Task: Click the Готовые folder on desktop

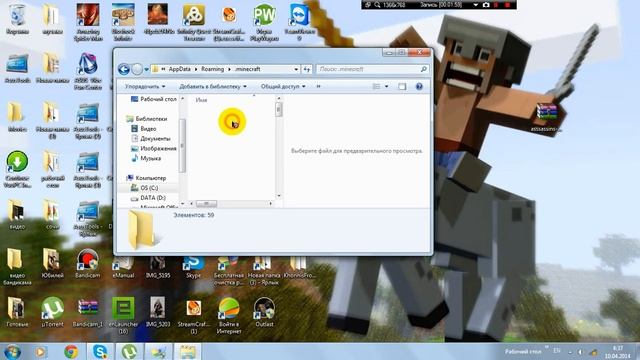Action: tap(17, 312)
